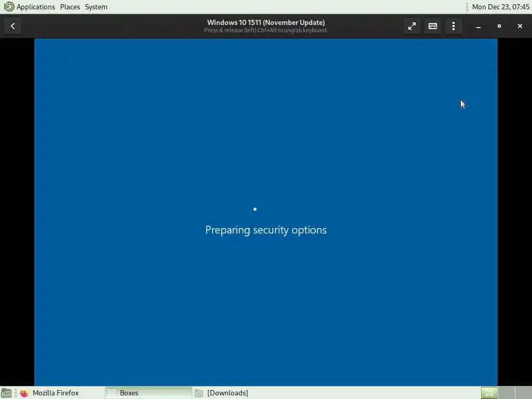
Task: Select the Boxes taskbar entry
Action: click(148, 393)
